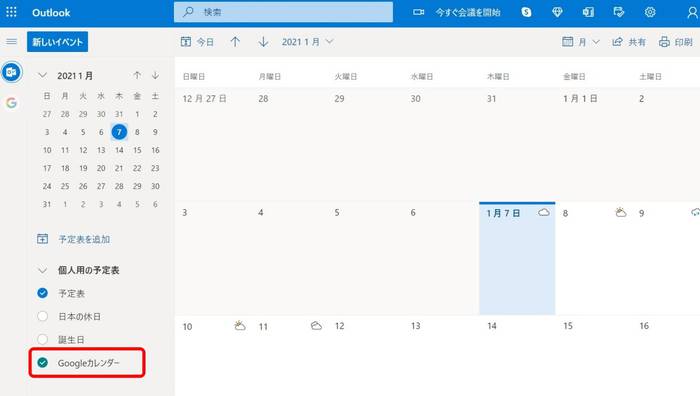Click the 検索 search field
Screen dimensions: 700x396
[x=283, y=12]
